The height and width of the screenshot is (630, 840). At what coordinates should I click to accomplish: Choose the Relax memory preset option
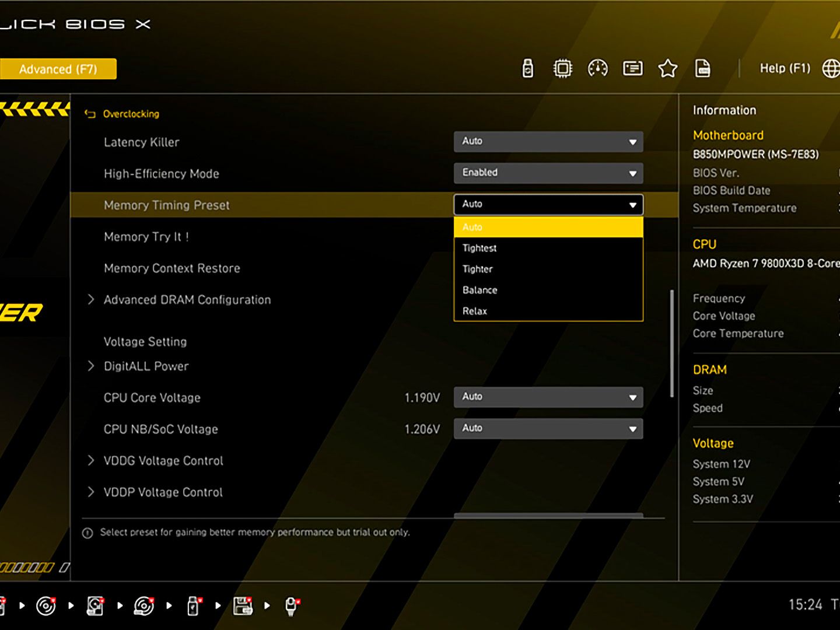[x=548, y=311]
